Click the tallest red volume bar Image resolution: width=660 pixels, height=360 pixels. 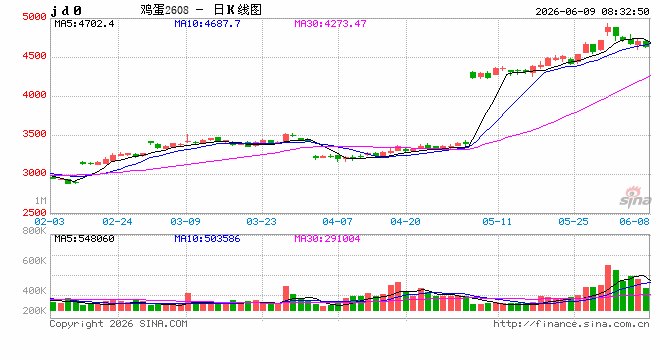(608, 288)
